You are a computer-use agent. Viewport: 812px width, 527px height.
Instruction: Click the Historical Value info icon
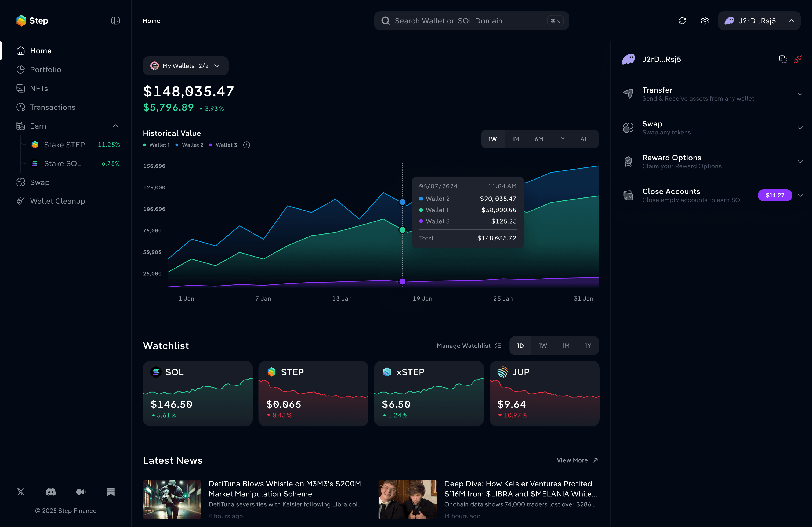point(247,145)
